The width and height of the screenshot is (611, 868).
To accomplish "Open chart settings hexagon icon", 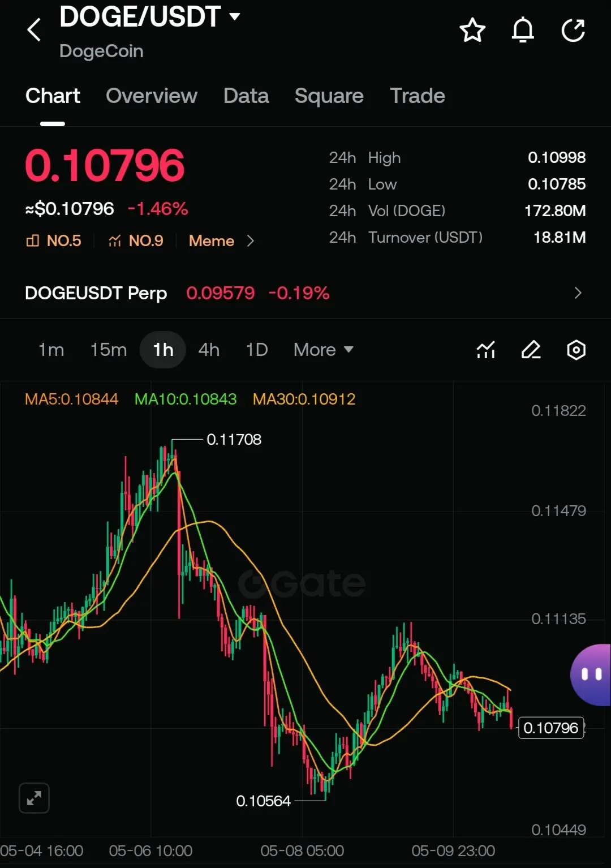I will click(576, 350).
